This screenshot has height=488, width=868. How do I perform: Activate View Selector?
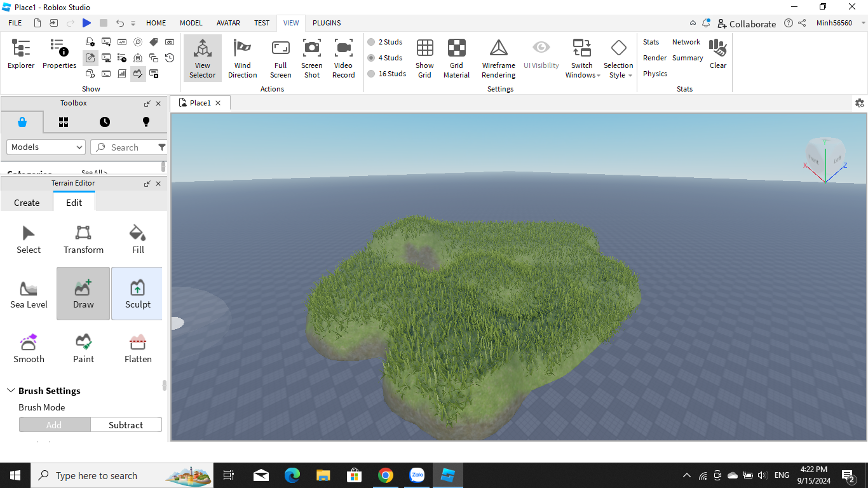(203, 58)
